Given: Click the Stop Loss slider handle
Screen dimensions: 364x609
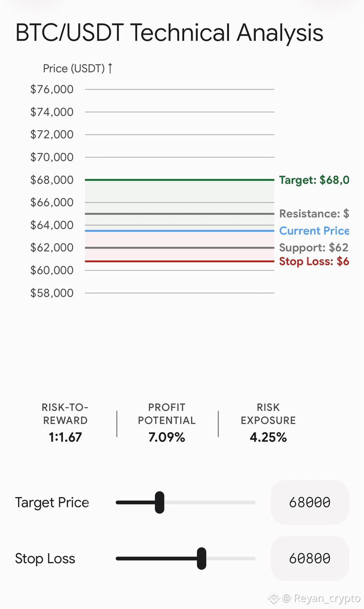Looking at the screenshot, I should tap(201, 558).
